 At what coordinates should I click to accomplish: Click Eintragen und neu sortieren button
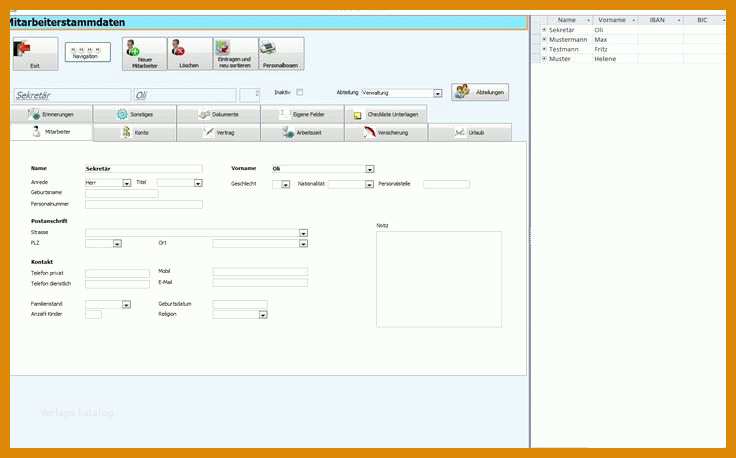[x=235, y=54]
